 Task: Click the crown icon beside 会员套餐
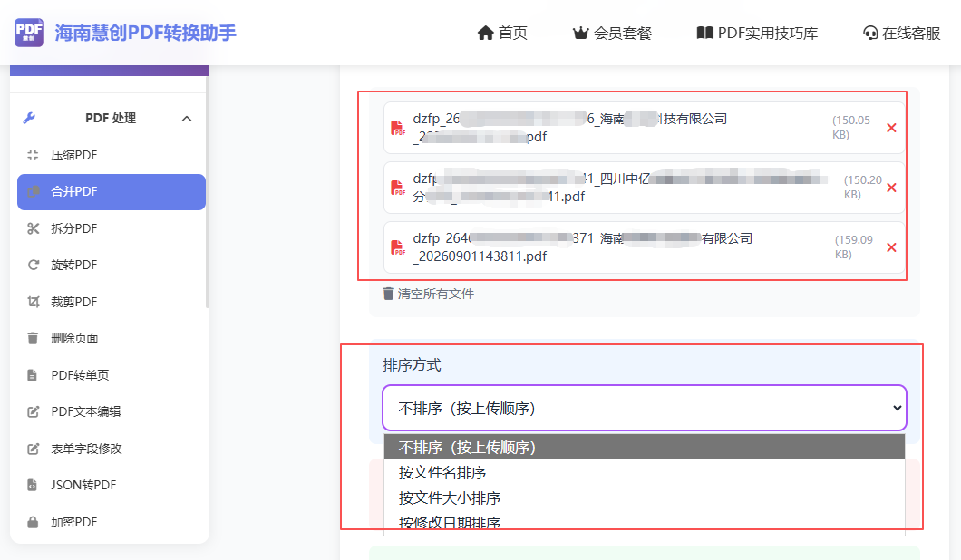[x=580, y=34]
